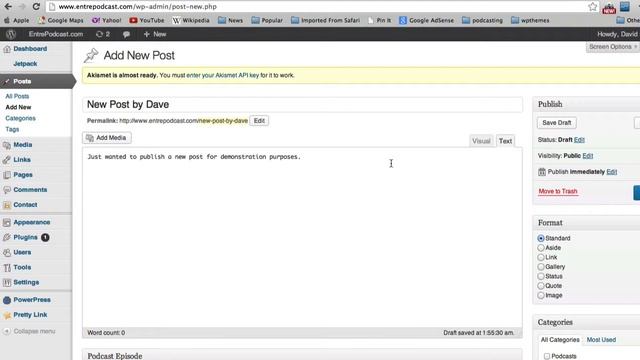This screenshot has height=360, width=640.
Task: Open the Imported From Safari folder
Action: click(x=325, y=20)
